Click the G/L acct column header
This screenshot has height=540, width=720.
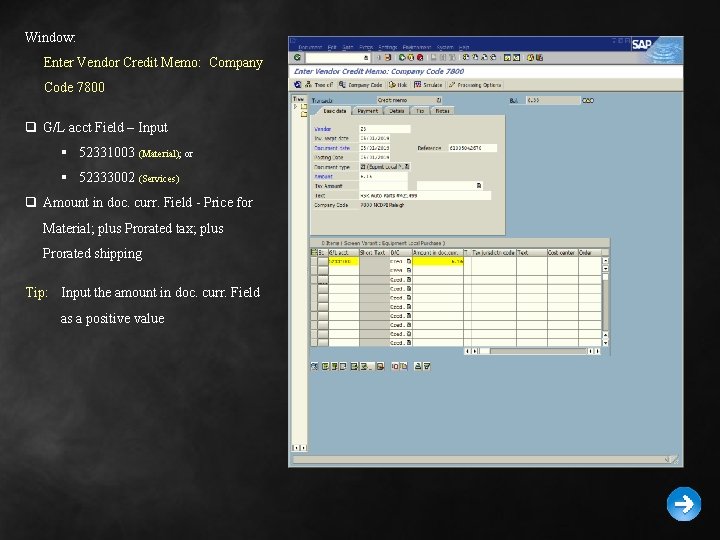tap(343, 253)
